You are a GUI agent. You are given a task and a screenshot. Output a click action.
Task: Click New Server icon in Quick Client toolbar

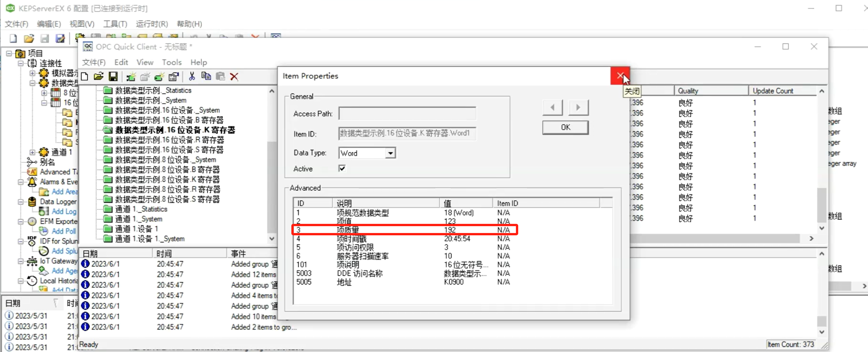(x=131, y=77)
